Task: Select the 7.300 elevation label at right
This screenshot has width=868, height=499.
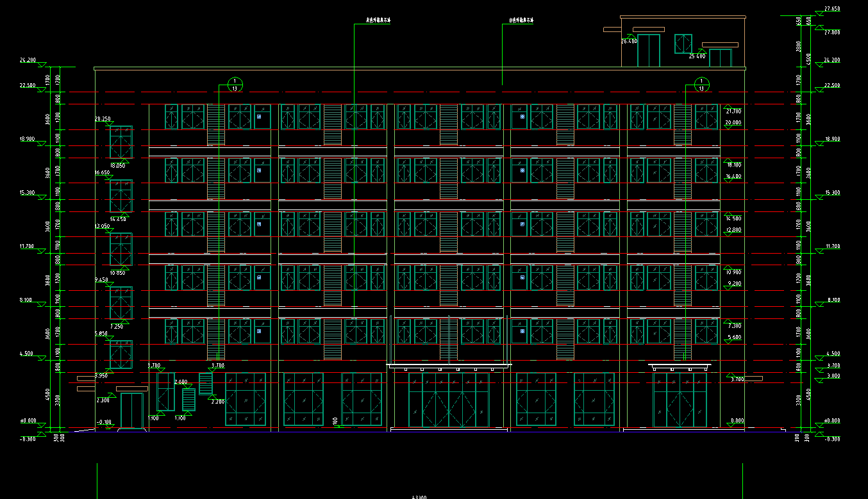Action: (733, 326)
